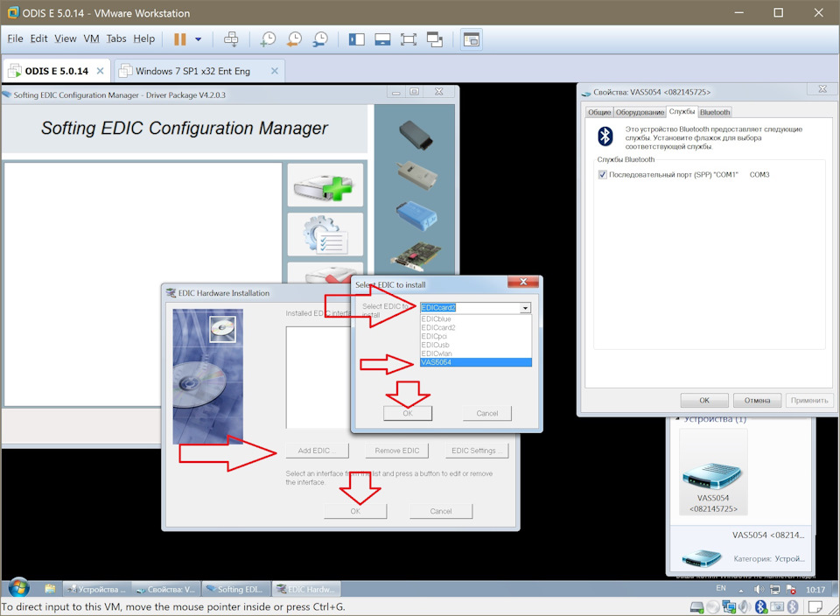The width and height of the screenshot is (840, 616).
Task: Toggle the serial port SPP COM1 checkbox
Action: point(603,175)
